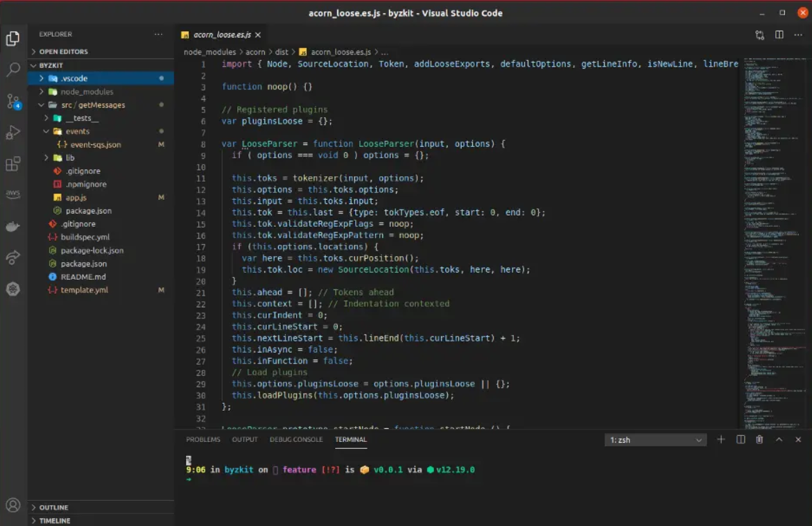Expand the node_modules folder
Image resolution: width=812 pixels, height=526 pixels.
tap(101, 92)
